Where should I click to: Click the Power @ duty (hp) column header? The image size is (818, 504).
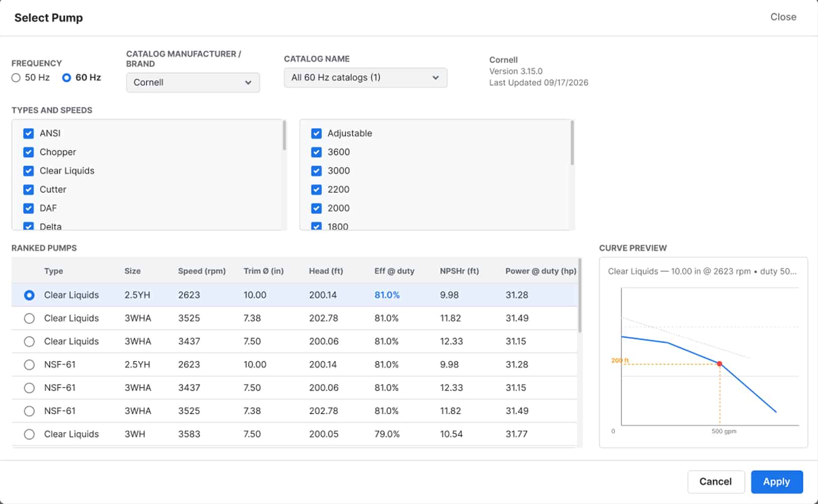tap(540, 271)
